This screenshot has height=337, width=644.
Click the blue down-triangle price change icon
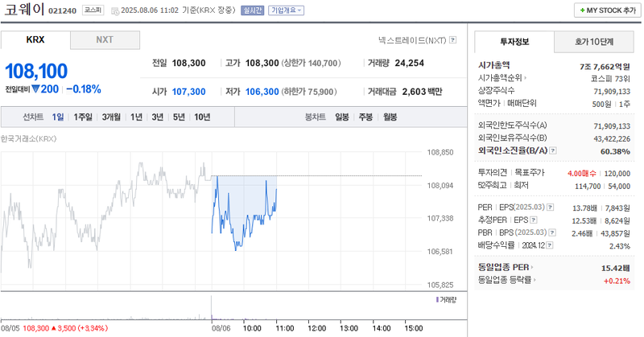35,88
